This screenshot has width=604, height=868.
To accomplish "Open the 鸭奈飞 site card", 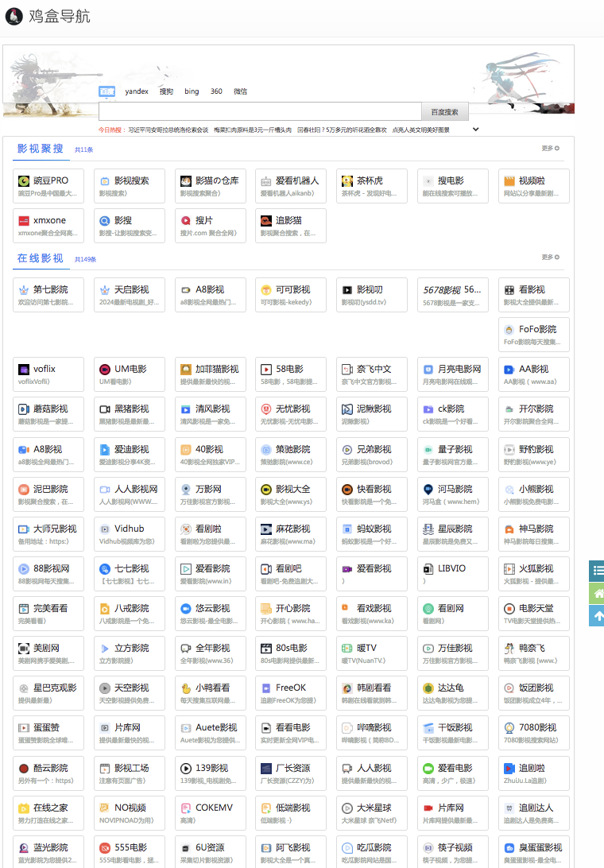I will coord(534,653).
